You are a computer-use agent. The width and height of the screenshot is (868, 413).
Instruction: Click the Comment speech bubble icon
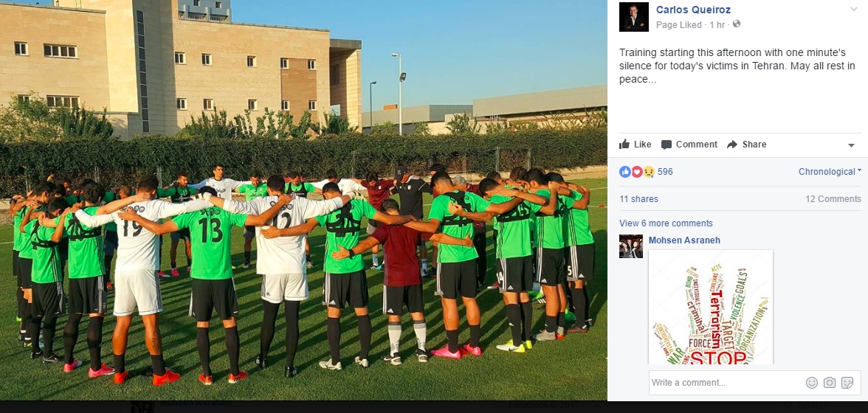pos(666,145)
